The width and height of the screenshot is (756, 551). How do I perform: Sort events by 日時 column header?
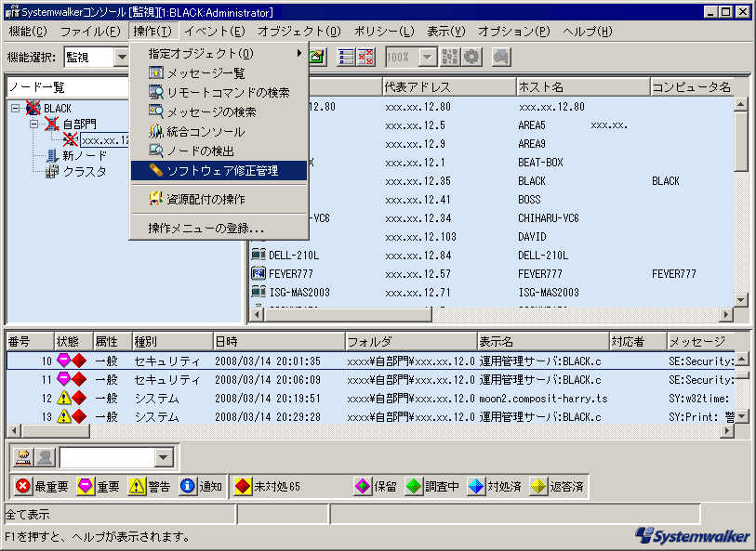tap(279, 342)
